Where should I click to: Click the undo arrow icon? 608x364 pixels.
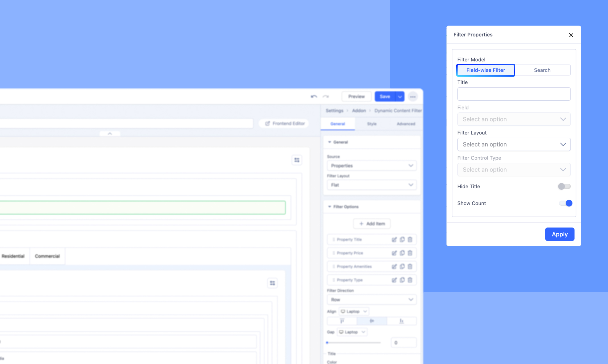[x=314, y=97]
